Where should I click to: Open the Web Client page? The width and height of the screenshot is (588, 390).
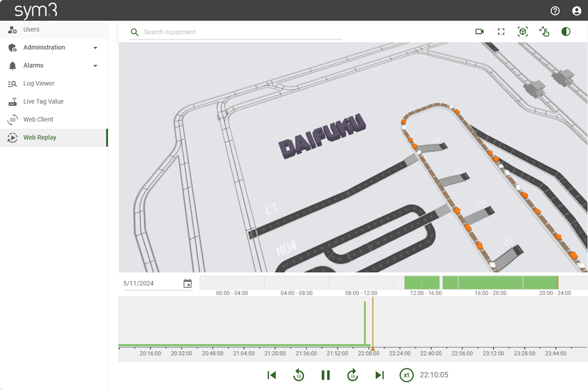tap(54, 119)
